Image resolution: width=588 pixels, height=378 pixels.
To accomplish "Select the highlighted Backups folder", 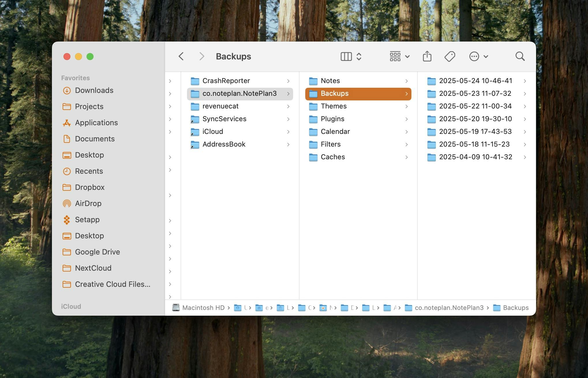I will 358,93.
